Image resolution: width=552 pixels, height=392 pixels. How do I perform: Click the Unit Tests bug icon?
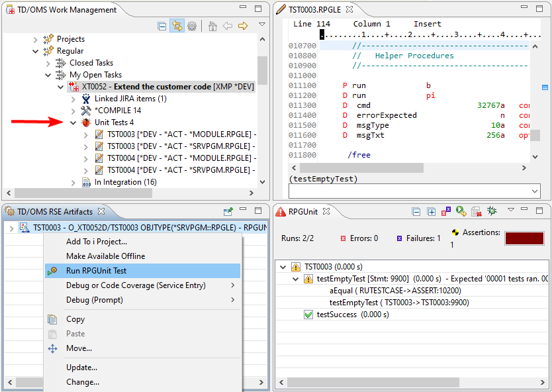86,122
